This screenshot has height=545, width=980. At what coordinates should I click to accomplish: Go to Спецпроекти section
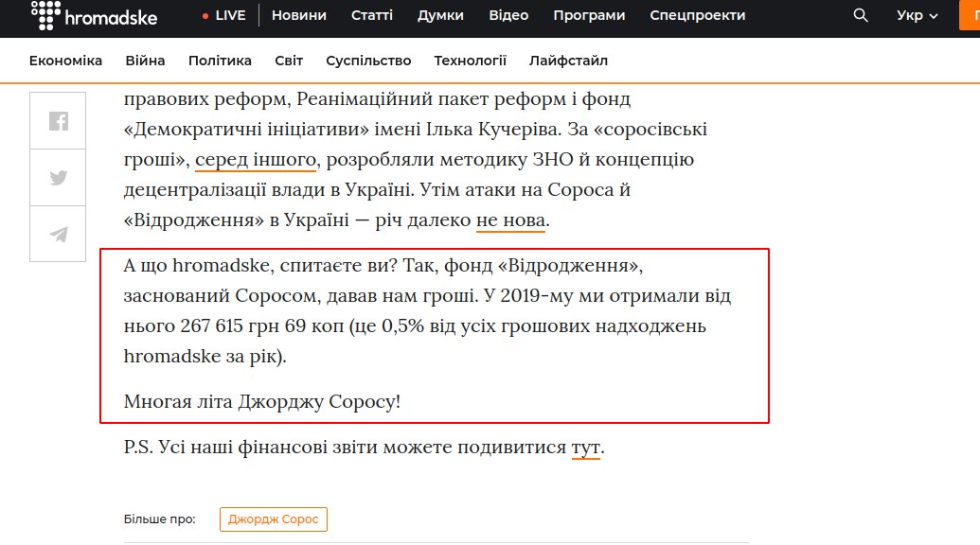coord(698,15)
